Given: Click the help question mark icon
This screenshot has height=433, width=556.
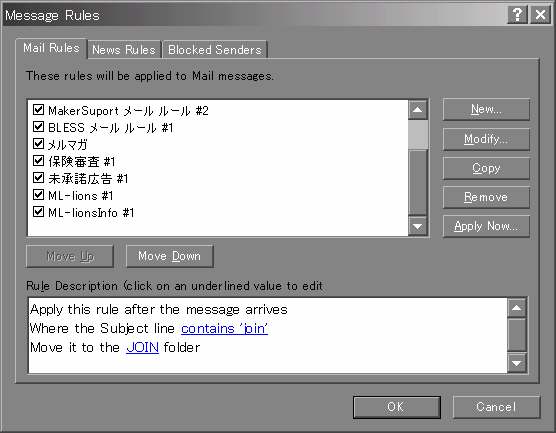Looking at the screenshot, I should pyautogui.click(x=517, y=15).
